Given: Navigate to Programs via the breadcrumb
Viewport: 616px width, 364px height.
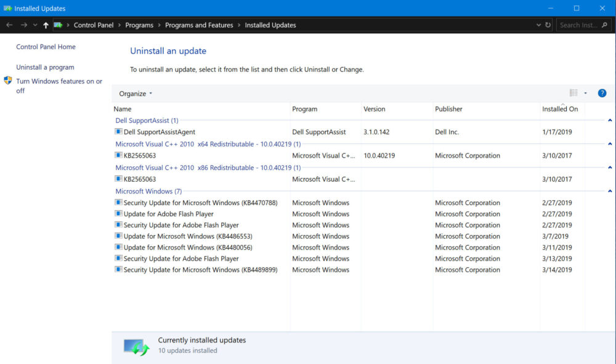Looking at the screenshot, I should 139,25.
